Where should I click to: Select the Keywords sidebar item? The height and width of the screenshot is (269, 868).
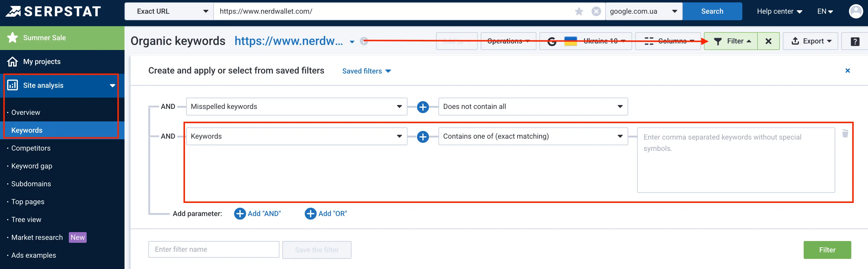click(x=62, y=130)
